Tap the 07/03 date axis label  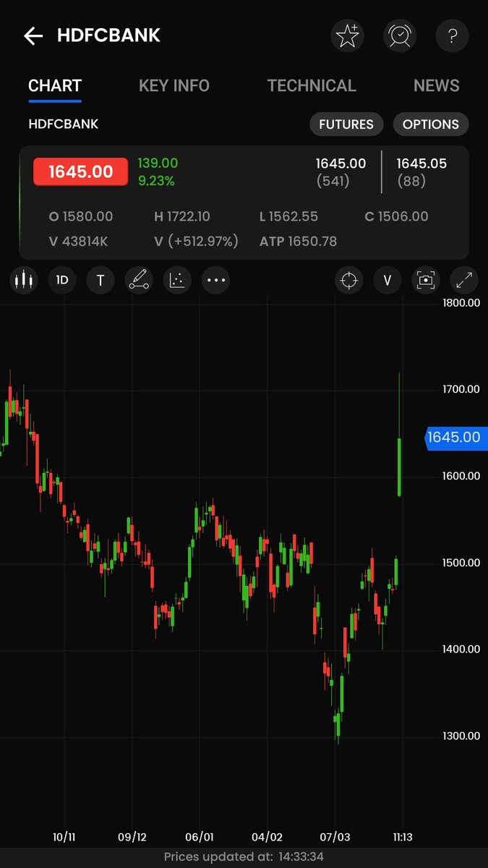coord(335,837)
